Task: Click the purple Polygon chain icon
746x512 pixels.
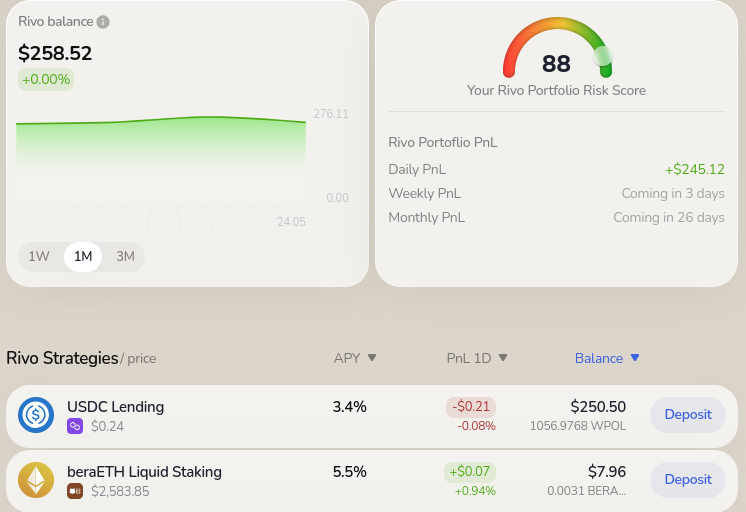Action: [x=75, y=426]
